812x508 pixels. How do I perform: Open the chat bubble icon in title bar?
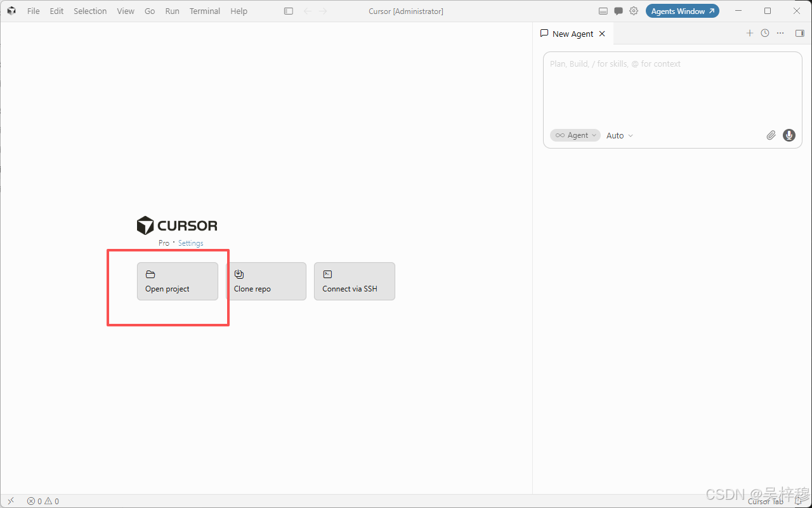point(619,11)
